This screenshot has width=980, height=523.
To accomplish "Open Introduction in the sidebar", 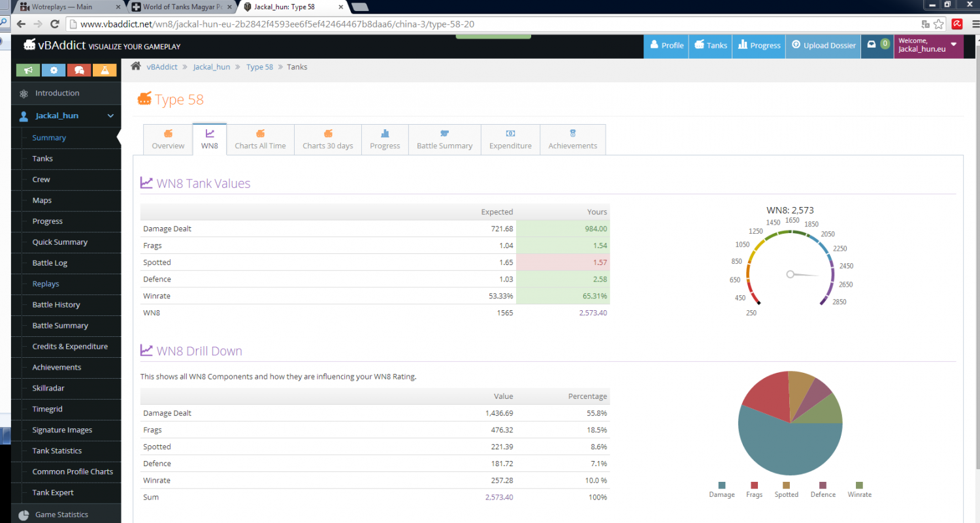I will (x=66, y=93).
